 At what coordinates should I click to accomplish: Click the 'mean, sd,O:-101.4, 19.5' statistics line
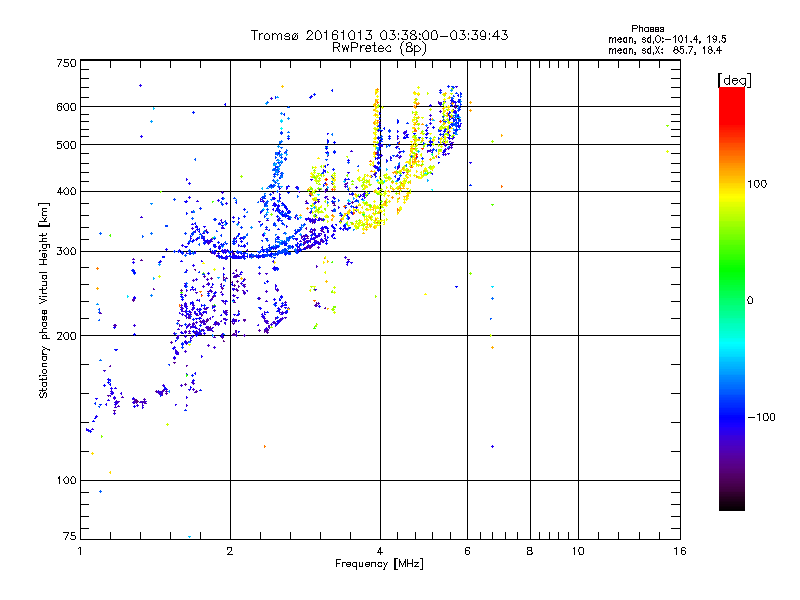[667, 39]
